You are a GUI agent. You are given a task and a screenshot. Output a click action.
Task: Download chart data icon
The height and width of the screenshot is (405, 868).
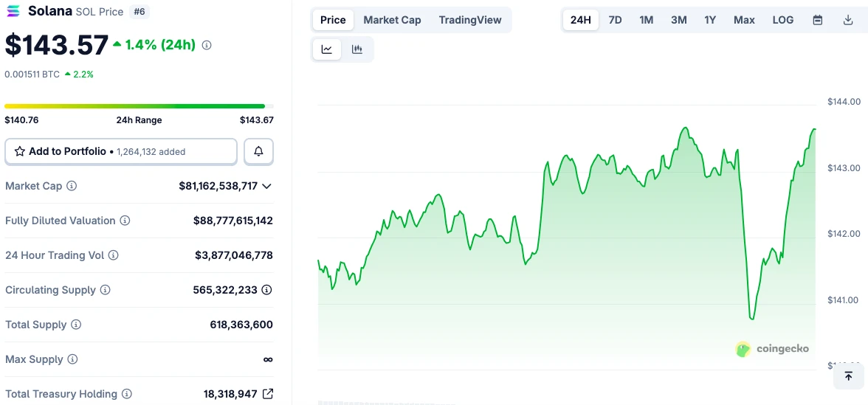click(848, 20)
